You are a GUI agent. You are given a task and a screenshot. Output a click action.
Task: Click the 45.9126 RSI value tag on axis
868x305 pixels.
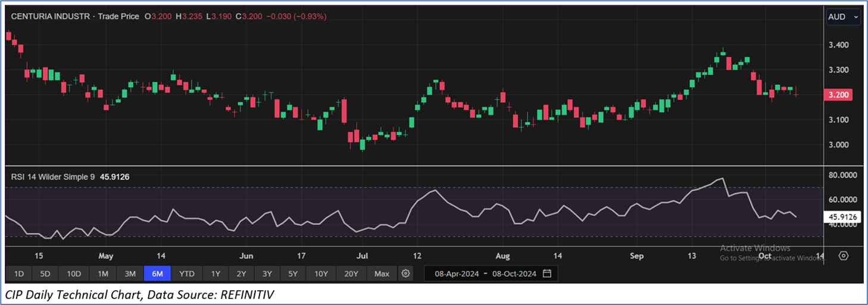pos(843,218)
